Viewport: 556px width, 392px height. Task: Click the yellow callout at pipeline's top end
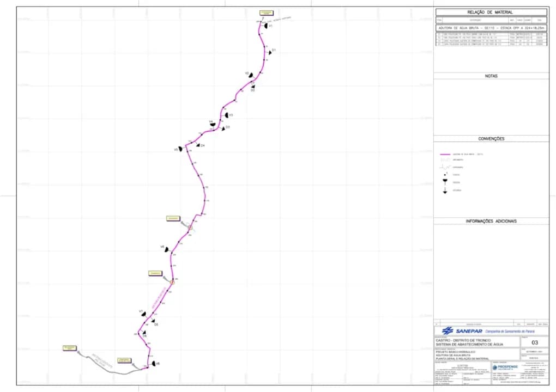pos(267,13)
